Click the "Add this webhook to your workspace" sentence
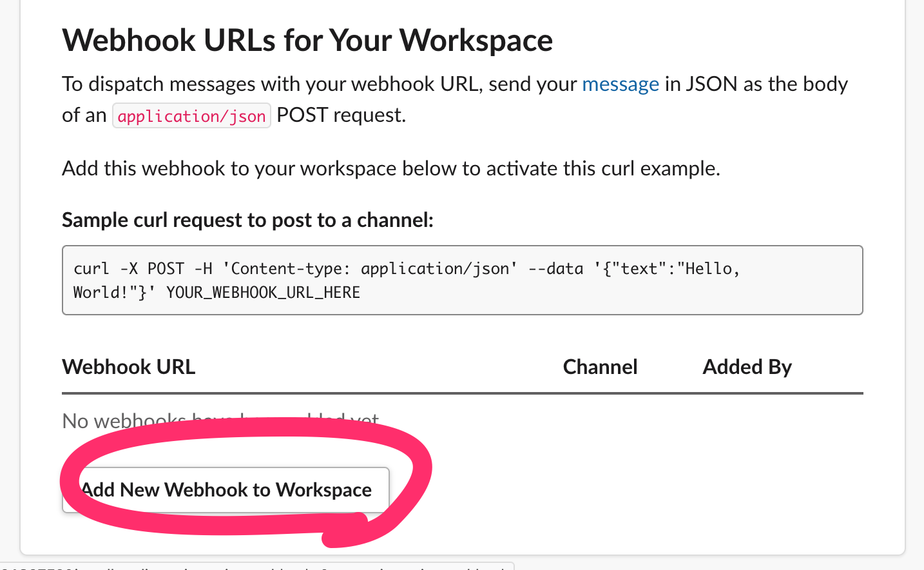The image size is (924, 570). pos(390,169)
